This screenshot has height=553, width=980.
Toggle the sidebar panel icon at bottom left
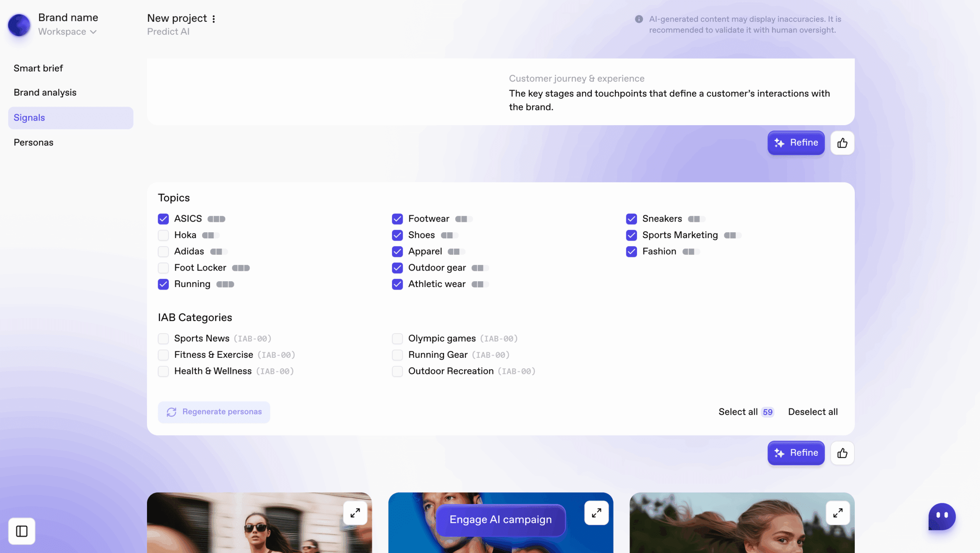[x=22, y=531]
